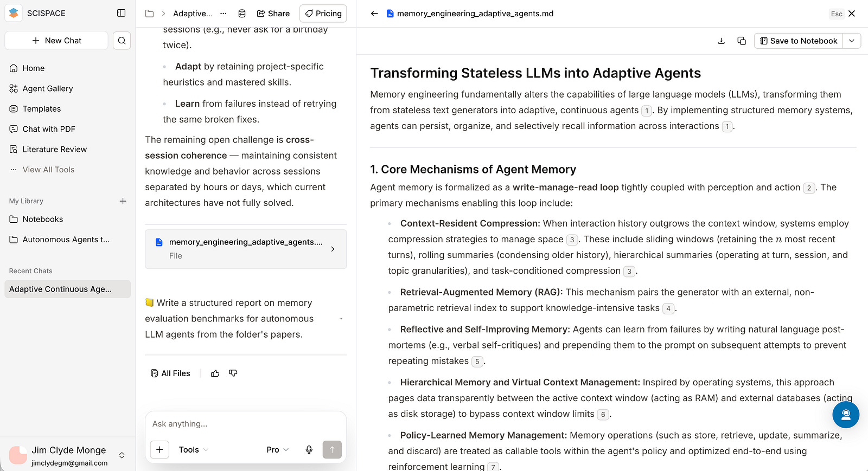868x471 pixels.
Task: Focus the Ask anything input field
Action: click(246, 424)
